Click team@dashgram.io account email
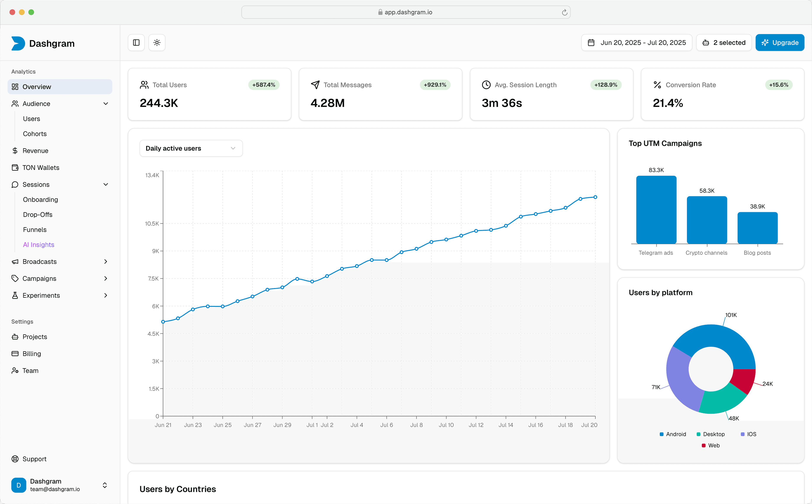The image size is (812, 504). coord(55,489)
